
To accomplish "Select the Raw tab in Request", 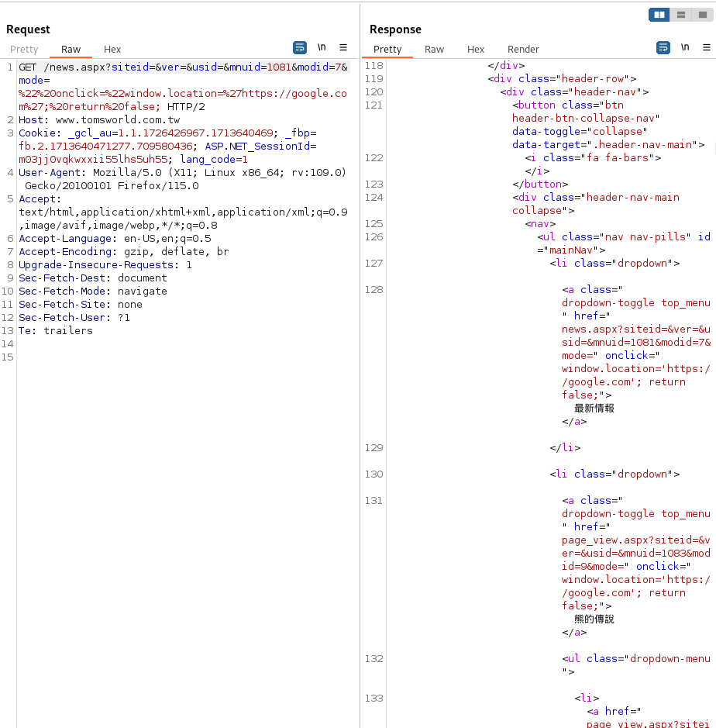I will pyautogui.click(x=71, y=49).
